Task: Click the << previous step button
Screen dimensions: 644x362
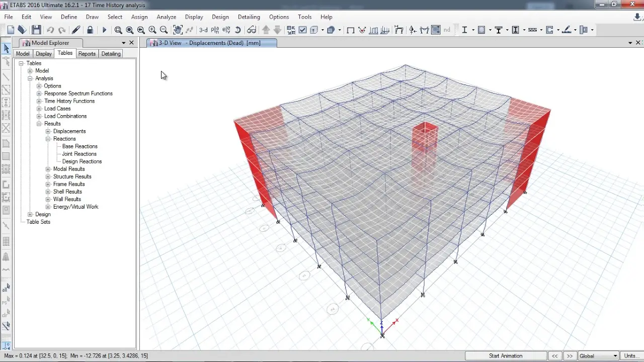Action: click(555, 356)
